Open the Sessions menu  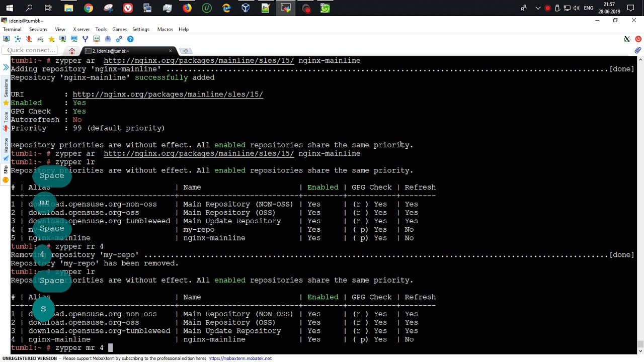click(x=38, y=29)
